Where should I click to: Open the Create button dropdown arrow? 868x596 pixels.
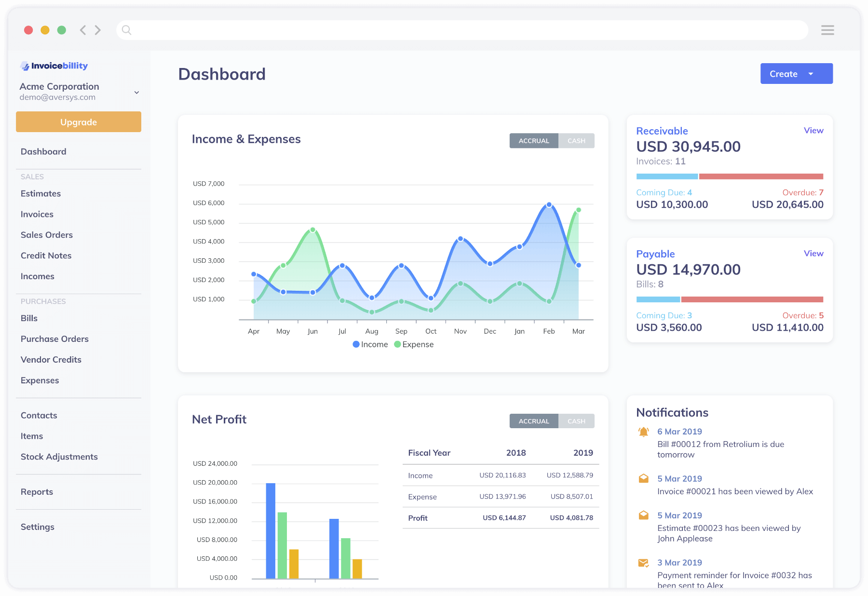click(x=811, y=73)
